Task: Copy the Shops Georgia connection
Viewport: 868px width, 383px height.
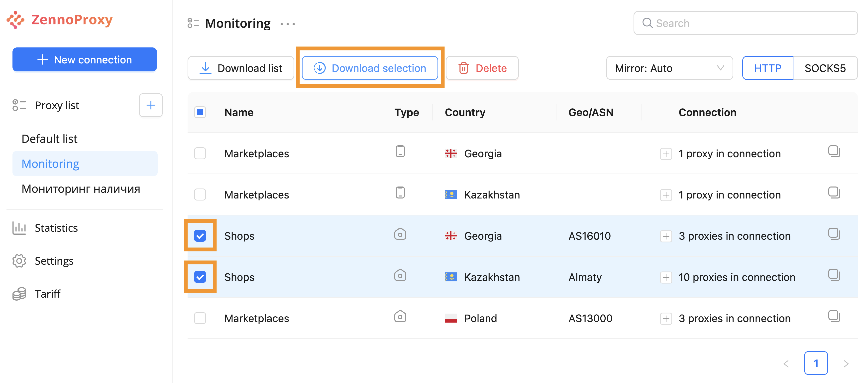Action: click(x=834, y=234)
